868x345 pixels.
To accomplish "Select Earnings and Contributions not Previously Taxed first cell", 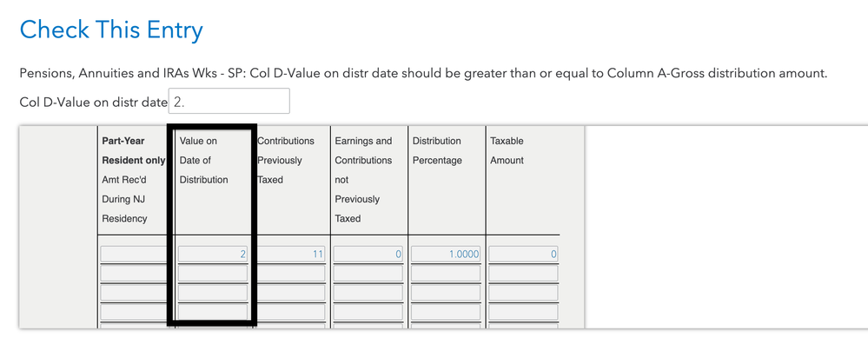I will pyautogui.click(x=368, y=254).
